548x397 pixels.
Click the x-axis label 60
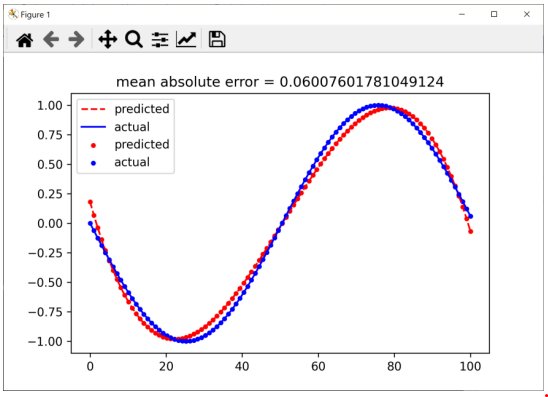[x=318, y=367]
